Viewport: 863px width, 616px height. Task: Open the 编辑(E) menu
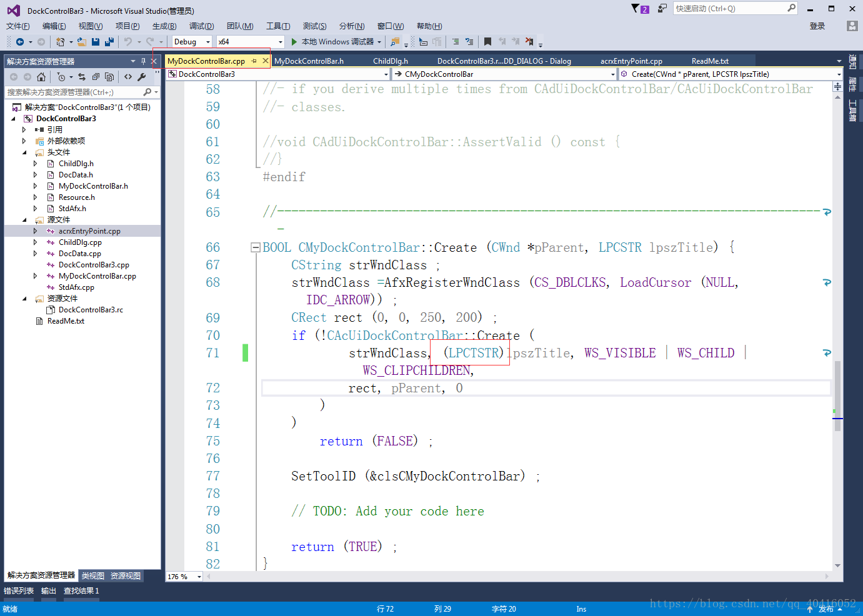click(54, 26)
